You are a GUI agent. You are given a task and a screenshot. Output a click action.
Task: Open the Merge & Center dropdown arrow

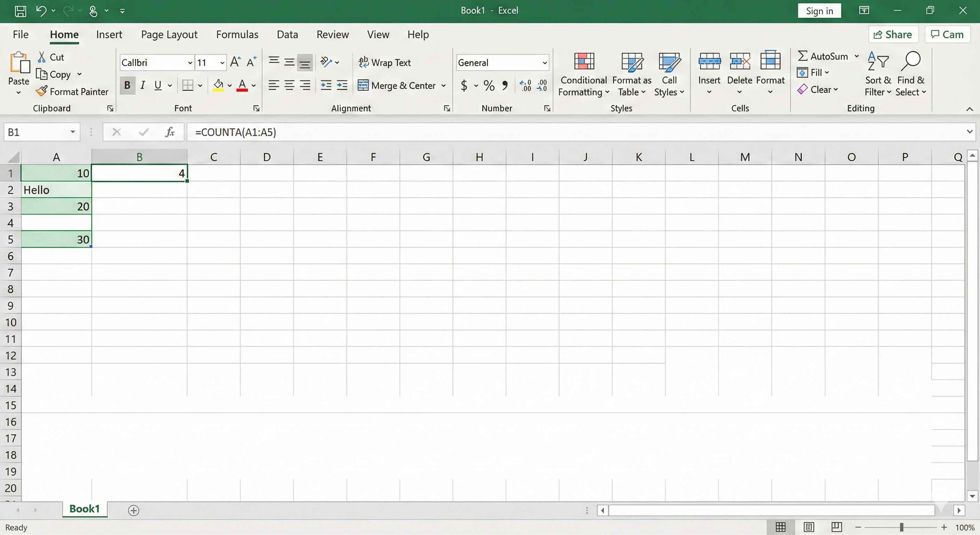(444, 85)
